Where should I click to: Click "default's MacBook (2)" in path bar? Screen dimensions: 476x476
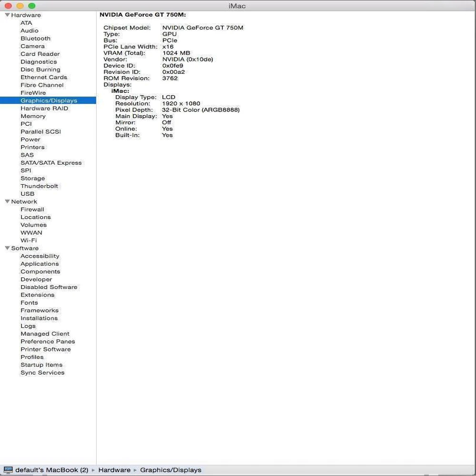pos(51,470)
